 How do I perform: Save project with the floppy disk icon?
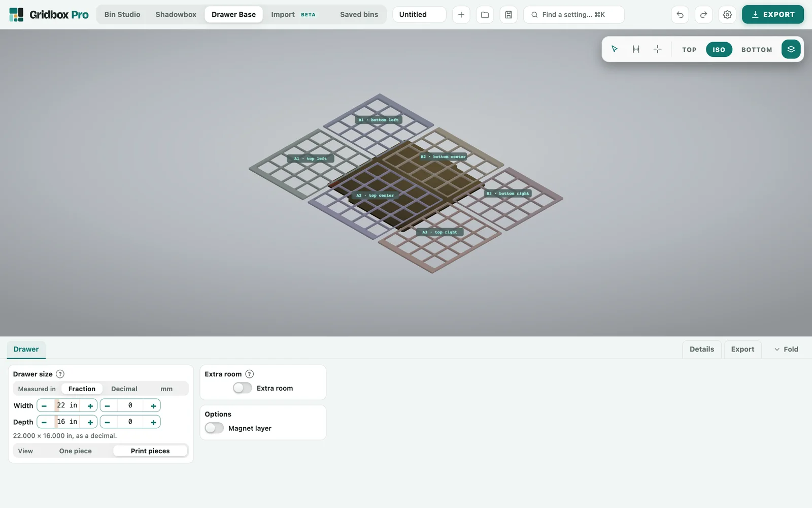click(509, 15)
